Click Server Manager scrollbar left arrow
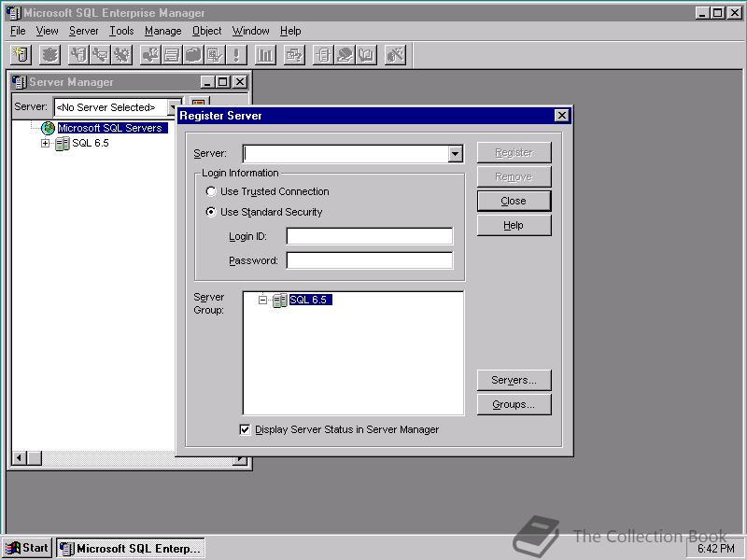Viewport: 747px width, 560px height. pyautogui.click(x=20, y=458)
